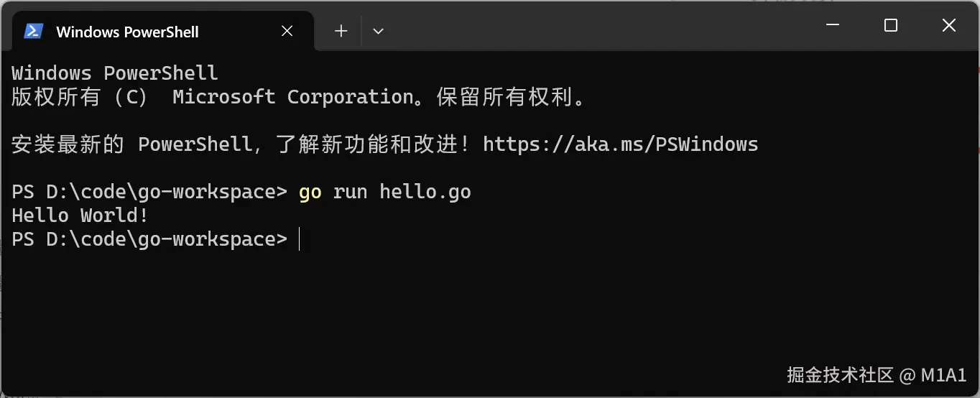The width and height of the screenshot is (980, 398).
Task: Click the word "run" in the command
Action: coord(350,192)
